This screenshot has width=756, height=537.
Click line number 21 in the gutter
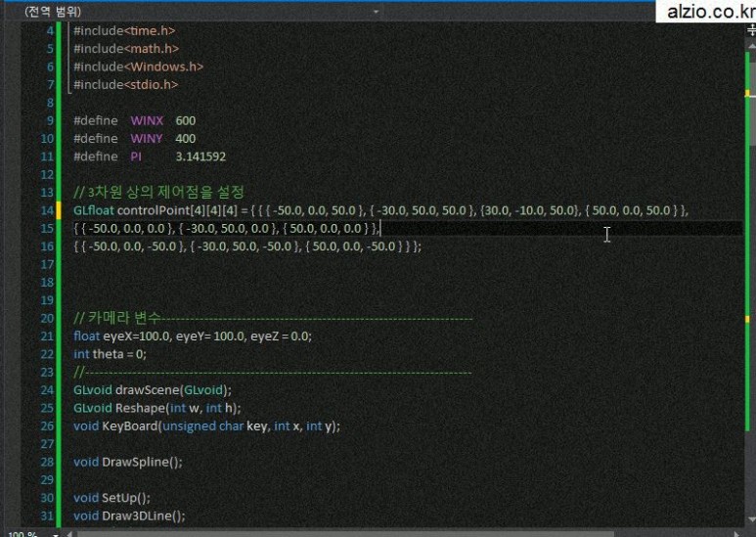click(47, 336)
